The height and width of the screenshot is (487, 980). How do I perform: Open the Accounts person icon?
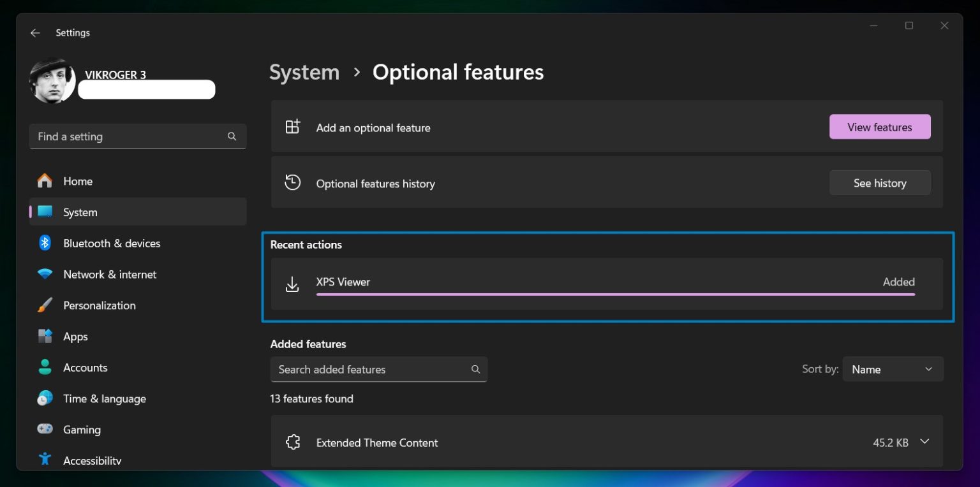(45, 367)
